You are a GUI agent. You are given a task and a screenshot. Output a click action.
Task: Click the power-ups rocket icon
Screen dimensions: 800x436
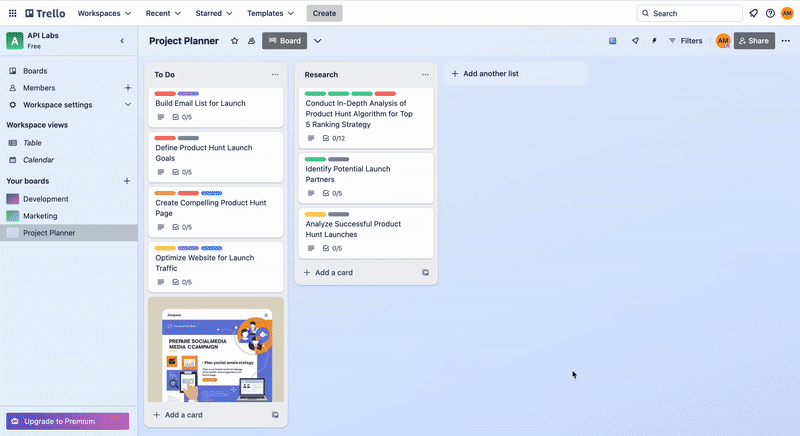coord(634,41)
